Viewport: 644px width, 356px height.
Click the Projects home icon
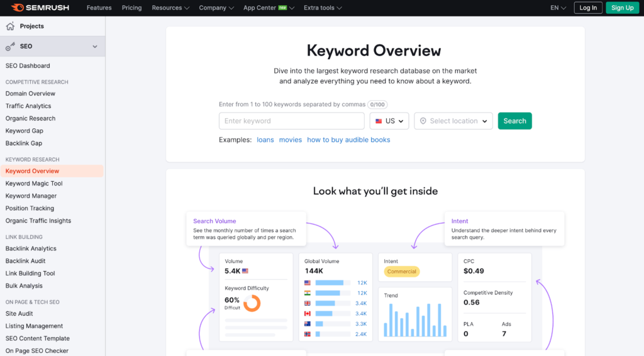click(10, 26)
